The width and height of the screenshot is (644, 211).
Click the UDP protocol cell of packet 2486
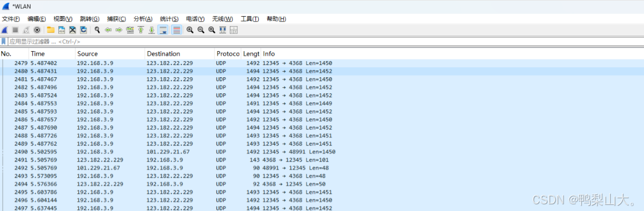pyautogui.click(x=221, y=119)
